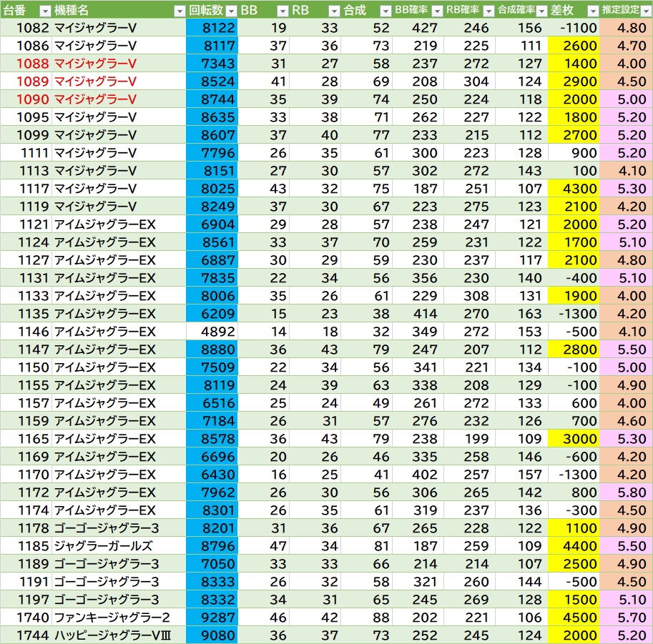The height and width of the screenshot is (644, 653).
Task: Select the yellow 差枚 cell 4400
Action: (x=574, y=546)
